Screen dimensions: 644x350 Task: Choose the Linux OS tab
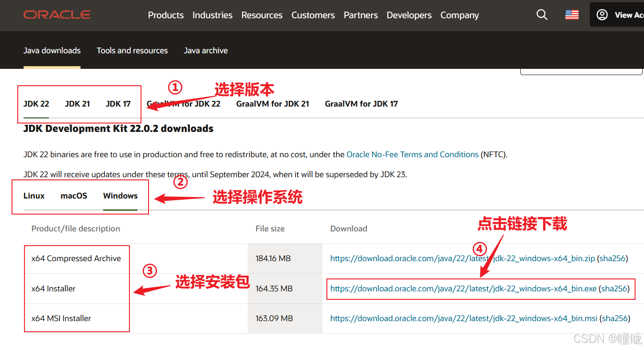point(34,196)
